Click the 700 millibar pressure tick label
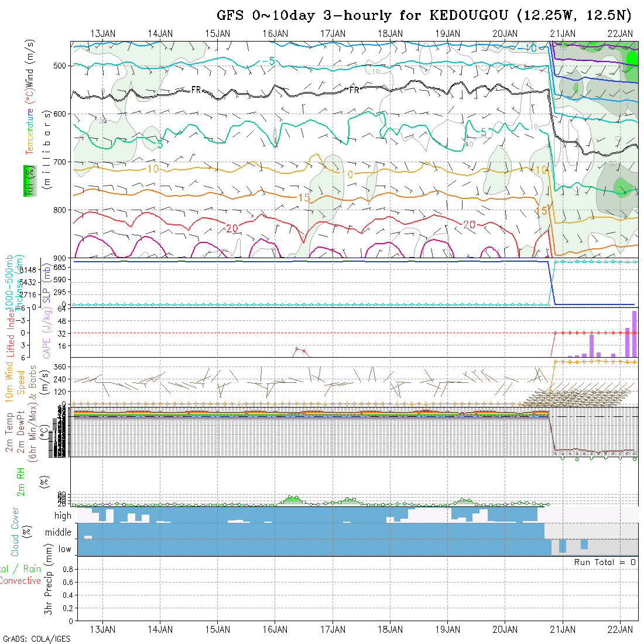The height and width of the screenshot is (644, 644). pos(60,162)
